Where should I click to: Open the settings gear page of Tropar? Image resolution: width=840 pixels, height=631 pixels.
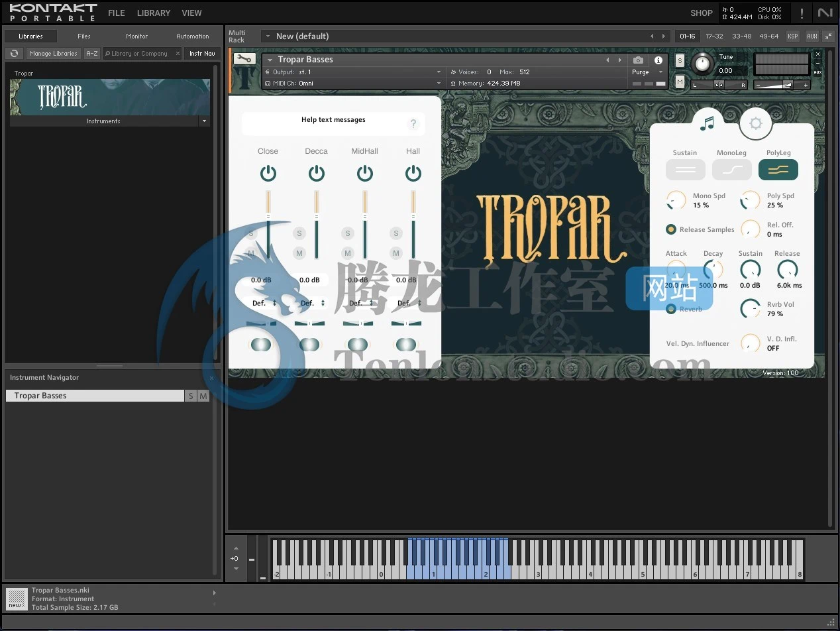coord(756,124)
